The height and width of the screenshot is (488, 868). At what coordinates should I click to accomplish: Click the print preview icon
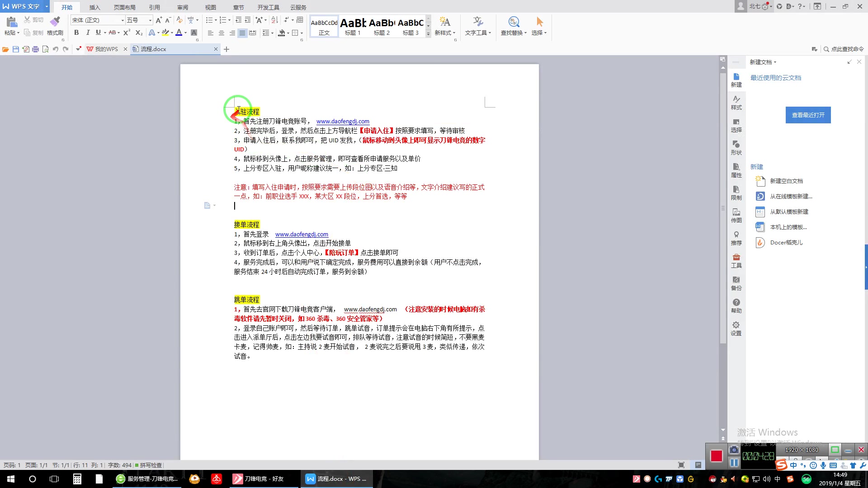tap(45, 49)
